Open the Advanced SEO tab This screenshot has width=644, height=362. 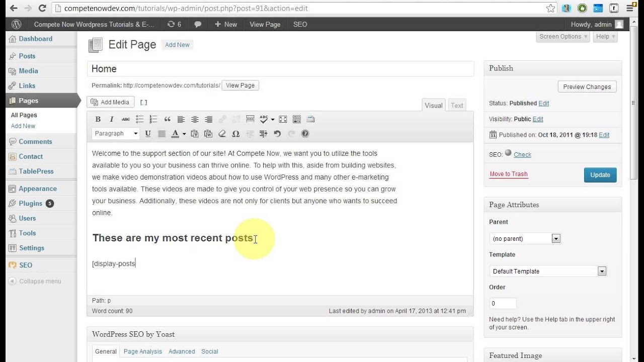tap(182, 351)
